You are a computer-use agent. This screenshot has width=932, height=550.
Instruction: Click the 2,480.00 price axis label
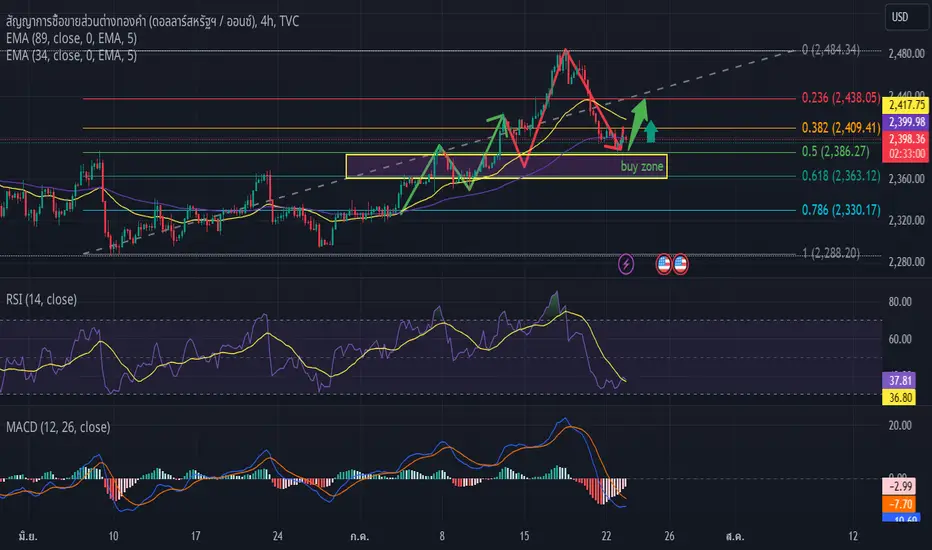(906, 54)
